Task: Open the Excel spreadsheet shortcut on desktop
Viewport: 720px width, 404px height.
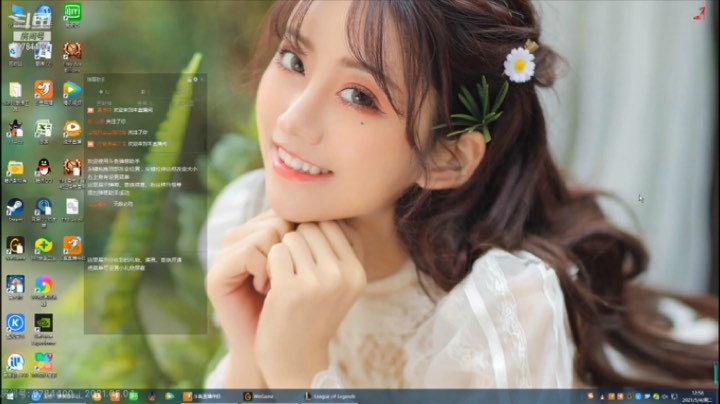Action: point(44,132)
